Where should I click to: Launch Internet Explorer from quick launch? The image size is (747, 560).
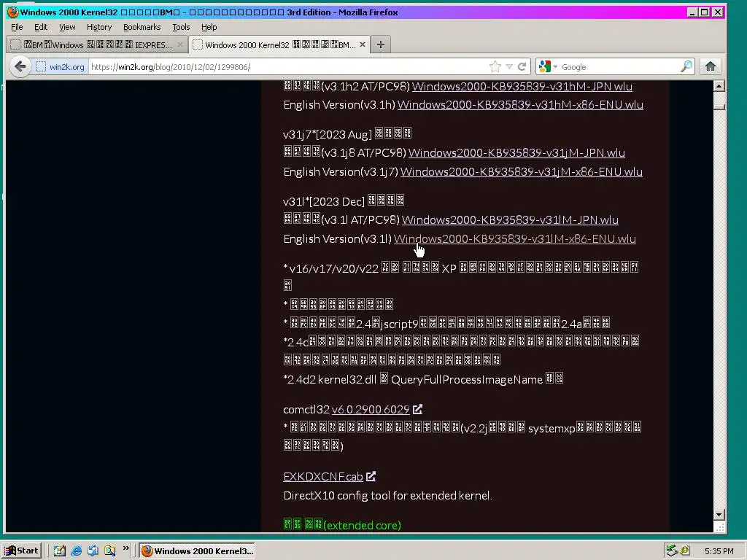pyautogui.click(x=76, y=551)
